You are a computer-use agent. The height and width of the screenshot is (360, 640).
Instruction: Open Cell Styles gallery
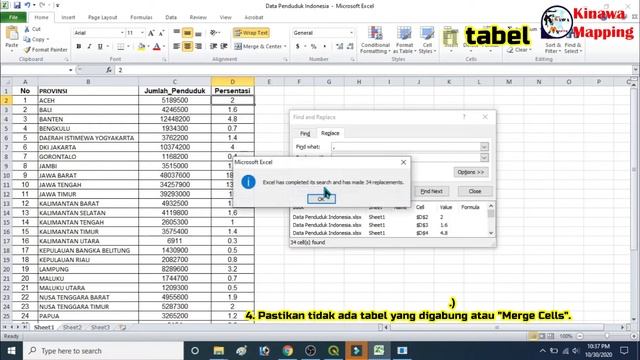point(427,40)
